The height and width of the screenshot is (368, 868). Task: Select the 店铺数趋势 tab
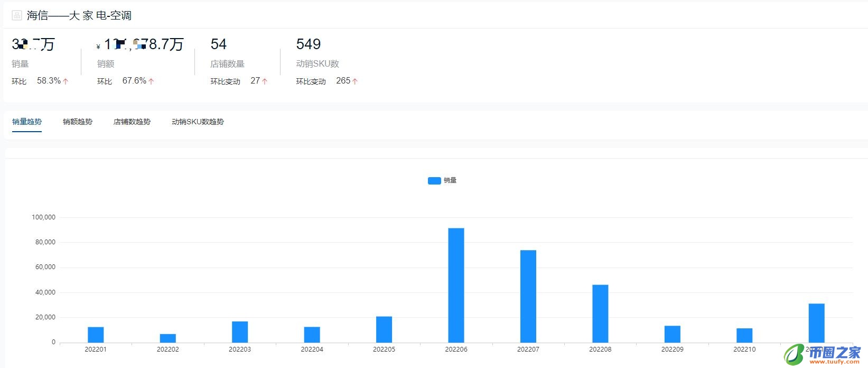(x=132, y=122)
